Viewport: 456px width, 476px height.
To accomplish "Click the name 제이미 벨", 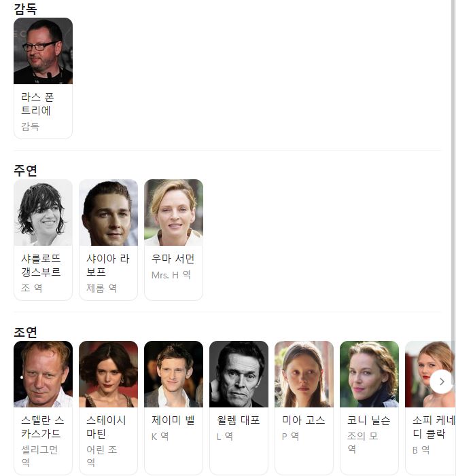I will click(x=173, y=420).
